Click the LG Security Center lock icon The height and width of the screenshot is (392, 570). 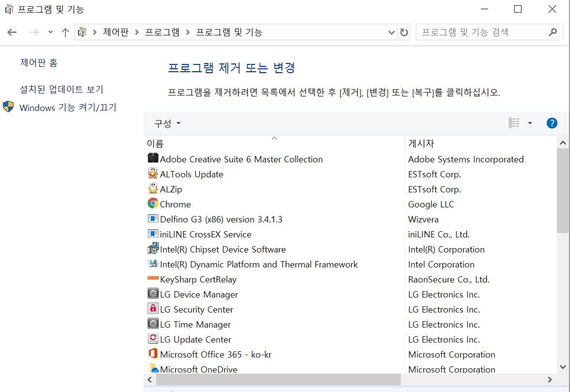point(153,309)
